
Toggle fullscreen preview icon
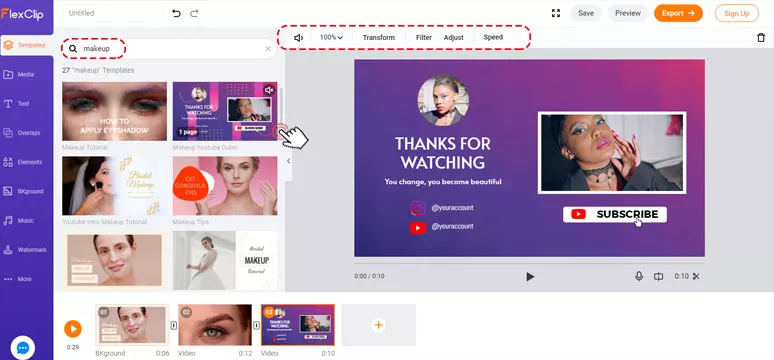[556, 13]
